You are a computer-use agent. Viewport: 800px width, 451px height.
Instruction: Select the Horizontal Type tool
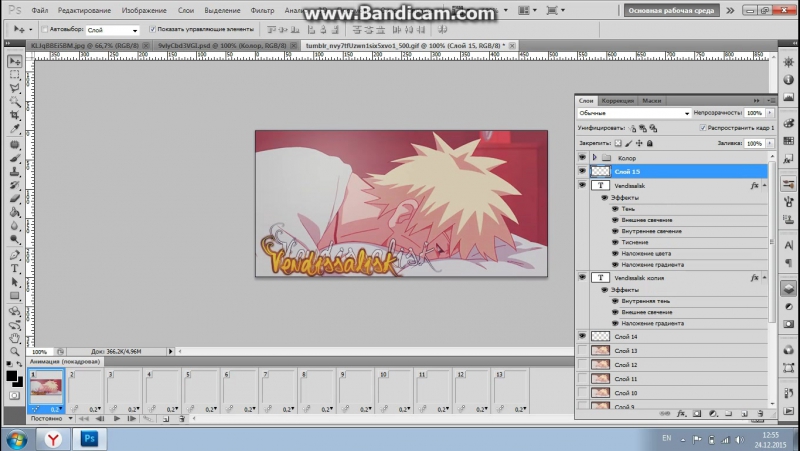click(14, 268)
